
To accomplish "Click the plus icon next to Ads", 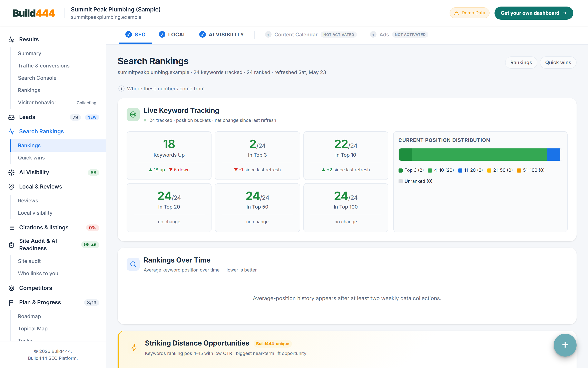I will coord(373,35).
